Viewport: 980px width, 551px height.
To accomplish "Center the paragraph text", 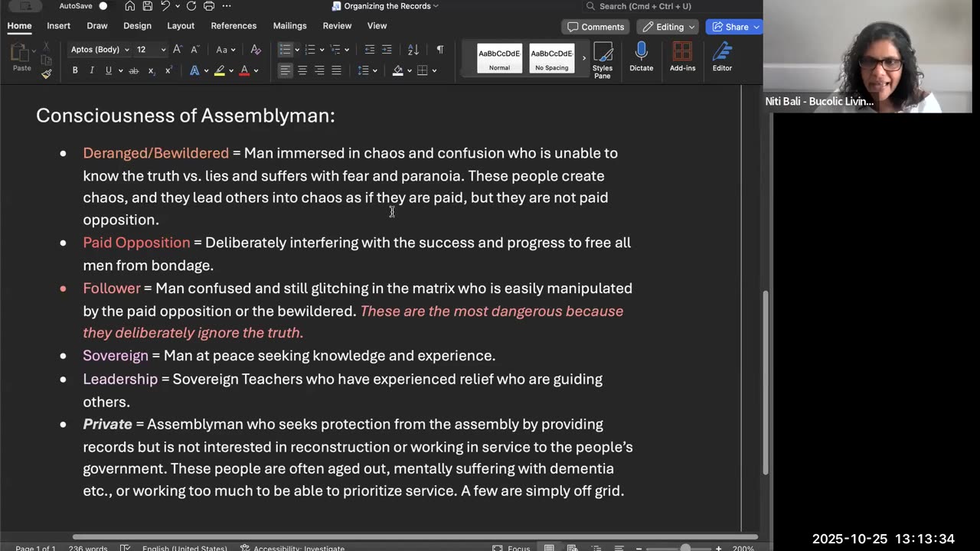I will point(302,70).
